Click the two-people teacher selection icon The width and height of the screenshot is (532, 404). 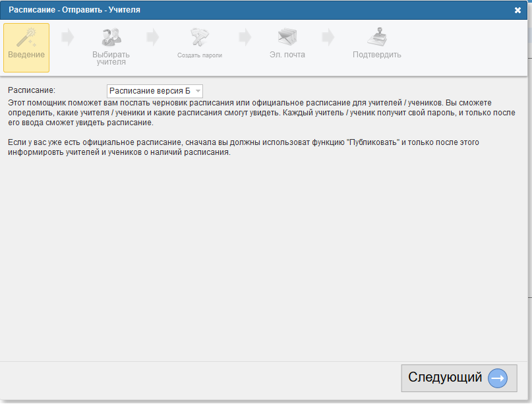[111, 37]
